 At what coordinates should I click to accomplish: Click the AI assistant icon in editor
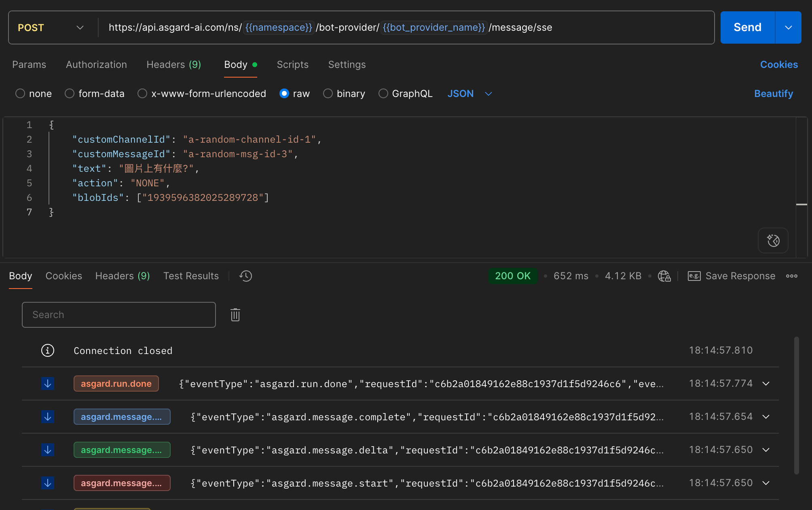773,241
